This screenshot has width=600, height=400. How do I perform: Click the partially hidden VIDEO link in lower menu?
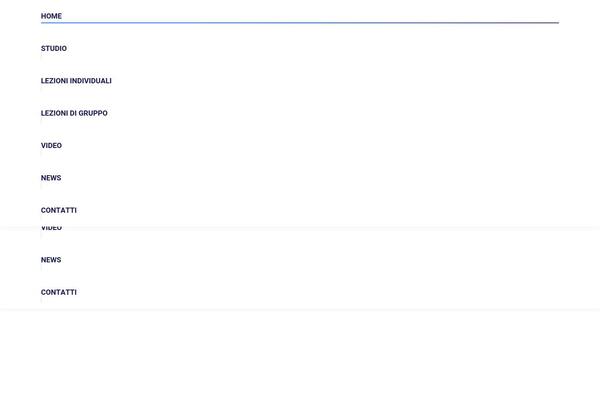[51, 228]
